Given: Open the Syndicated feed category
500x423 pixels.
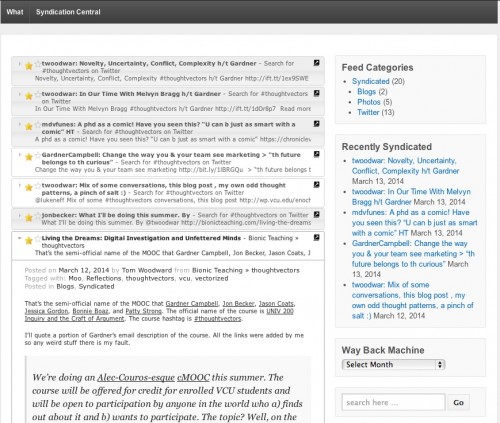Looking at the screenshot, I should pyautogui.click(x=371, y=81).
